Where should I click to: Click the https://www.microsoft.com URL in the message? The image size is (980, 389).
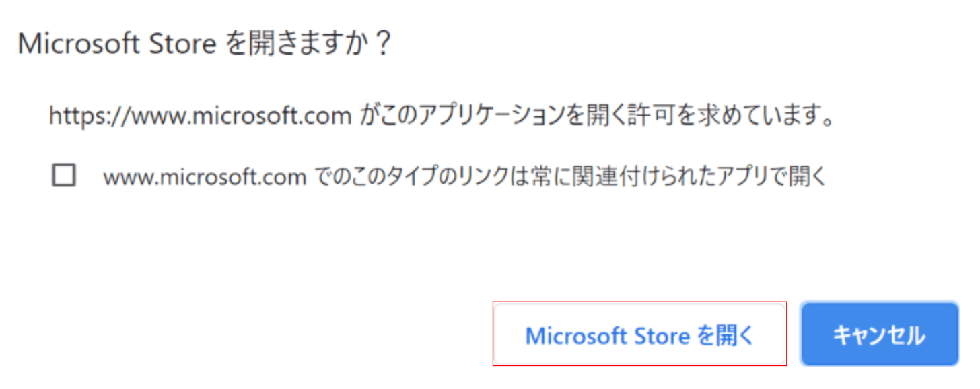point(200,116)
